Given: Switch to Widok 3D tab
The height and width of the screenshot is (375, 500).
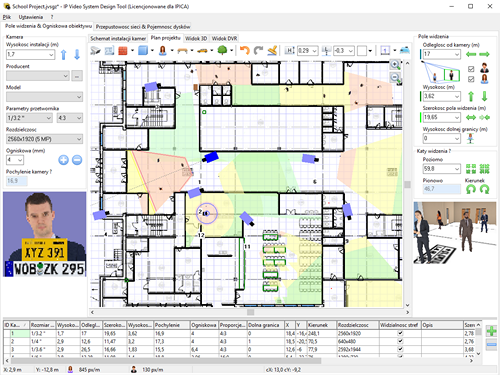Looking at the screenshot, I should click(196, 39).
